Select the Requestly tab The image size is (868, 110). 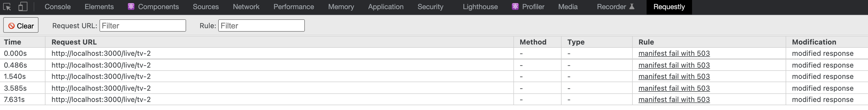[669, 7]
